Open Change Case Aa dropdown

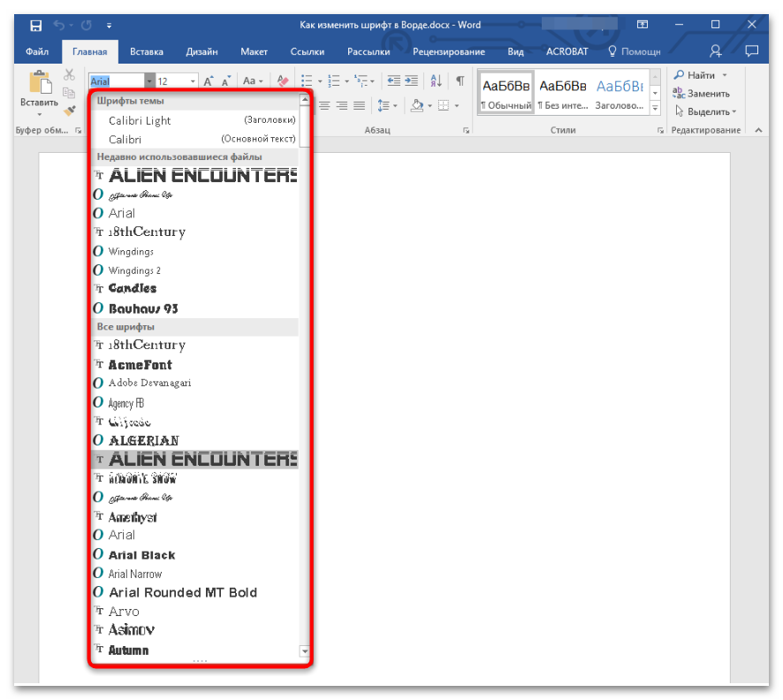pyautogui.click(x=253, y=81)
